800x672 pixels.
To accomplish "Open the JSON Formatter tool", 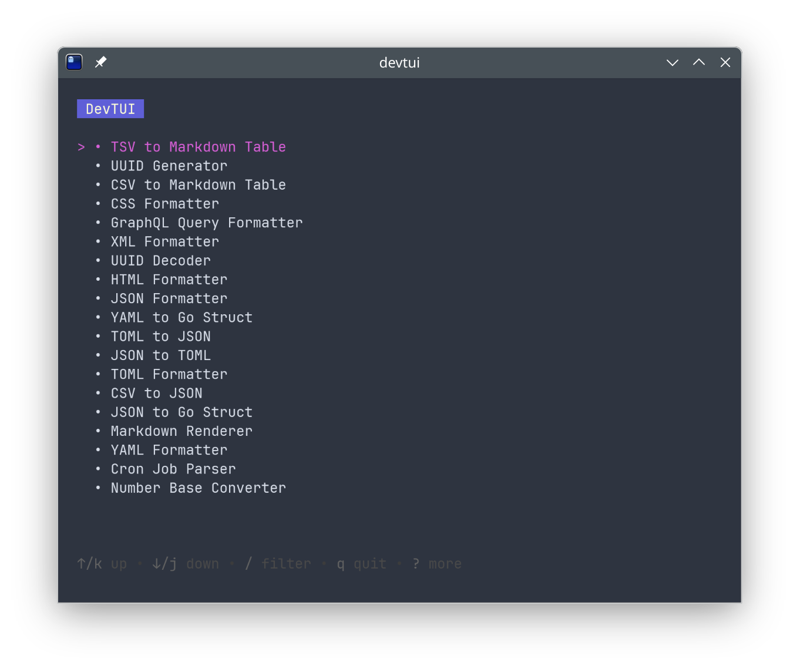I will click(169, 298).
